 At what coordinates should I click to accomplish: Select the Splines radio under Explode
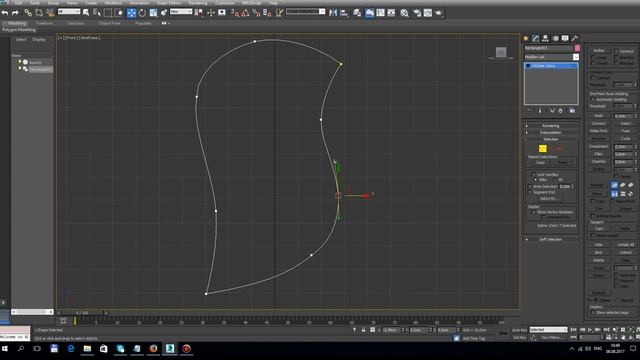point(596,300)
